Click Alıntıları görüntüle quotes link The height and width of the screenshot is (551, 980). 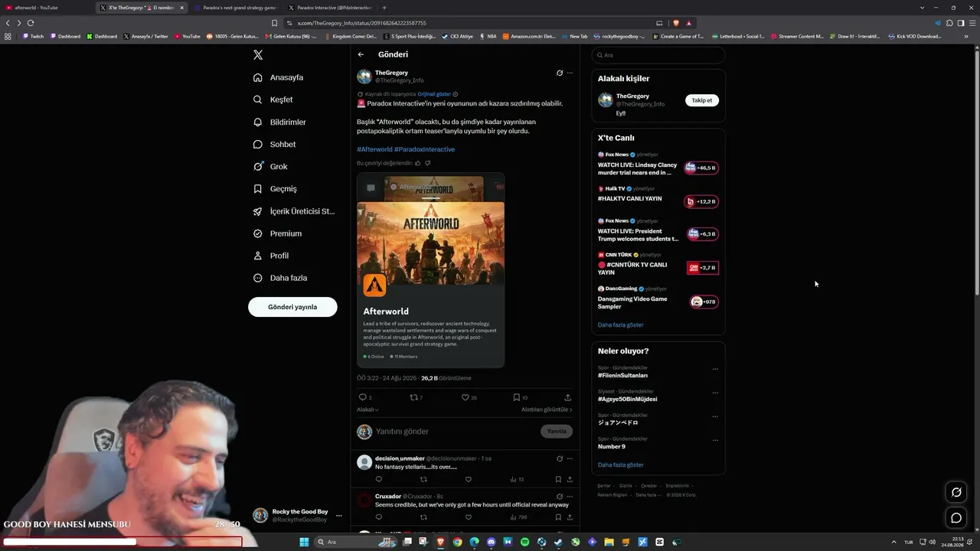pos(547,409)
